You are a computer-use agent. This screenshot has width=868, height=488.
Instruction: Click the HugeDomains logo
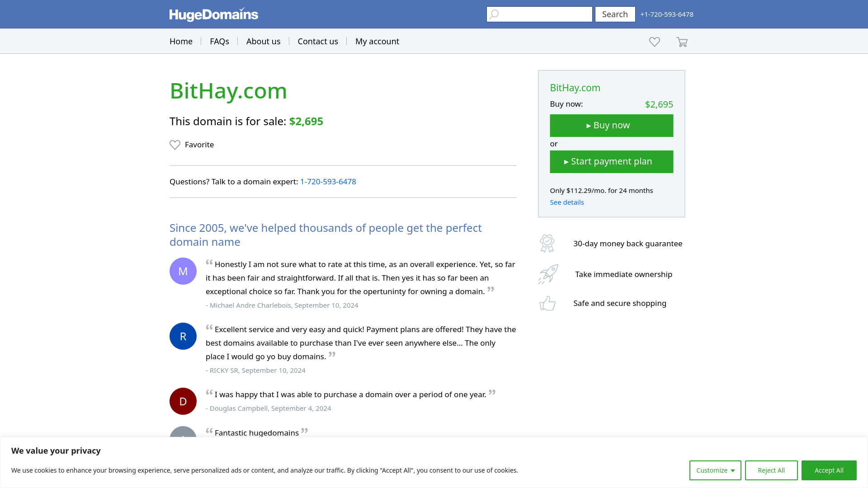click(x=213, y=14)
